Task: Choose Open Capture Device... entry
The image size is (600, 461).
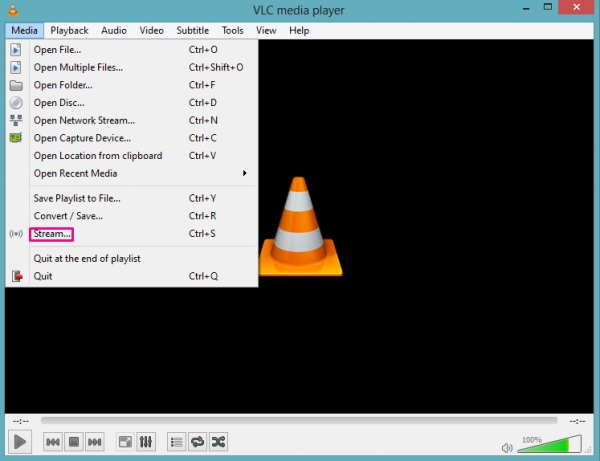Action: click(132, 138)
